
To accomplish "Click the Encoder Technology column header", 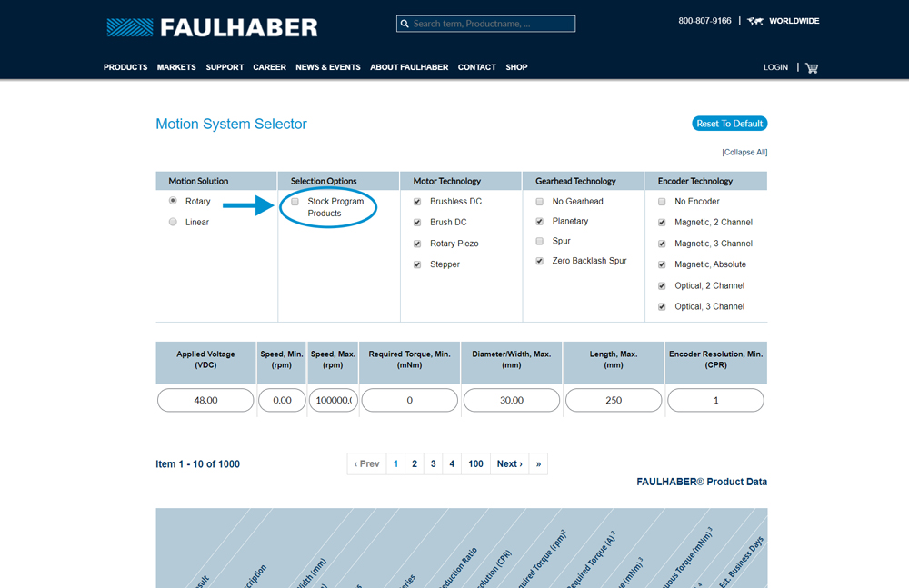I will coord(706,181).
